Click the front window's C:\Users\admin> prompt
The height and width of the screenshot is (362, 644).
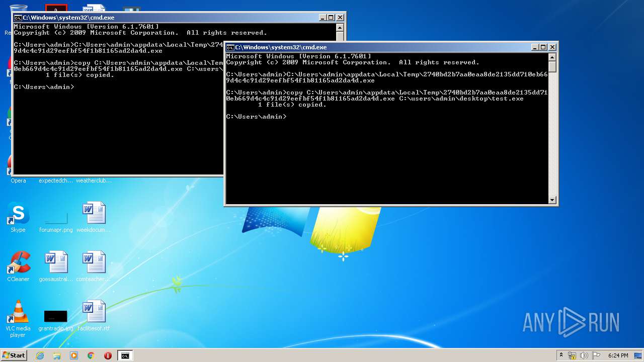click(256, 117)
